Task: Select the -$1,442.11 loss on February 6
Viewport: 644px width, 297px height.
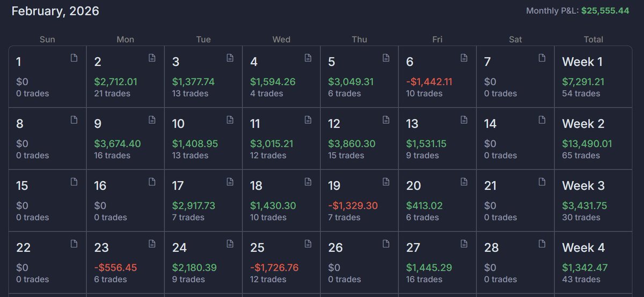Action: coord(429,82)
